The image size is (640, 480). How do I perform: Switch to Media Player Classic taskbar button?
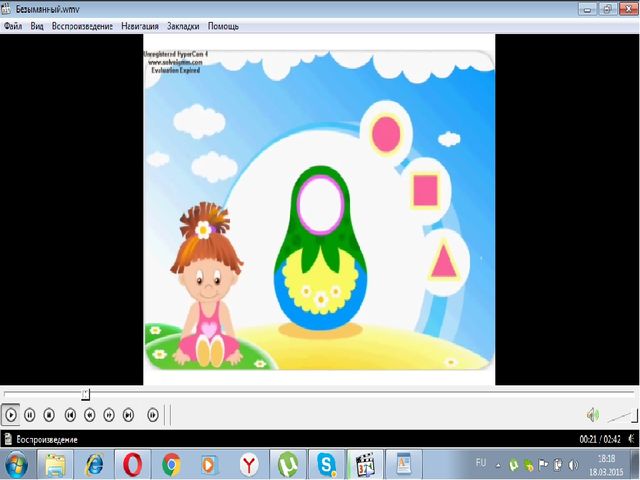pos(365,464)
